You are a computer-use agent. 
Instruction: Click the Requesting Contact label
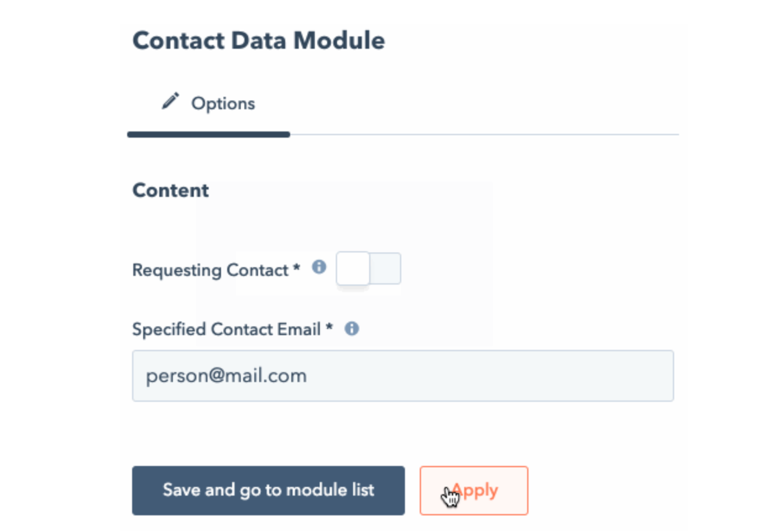(x=210, y=270)
